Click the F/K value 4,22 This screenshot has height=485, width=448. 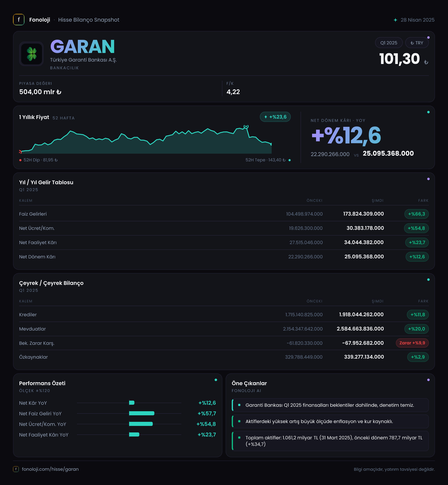233,92
